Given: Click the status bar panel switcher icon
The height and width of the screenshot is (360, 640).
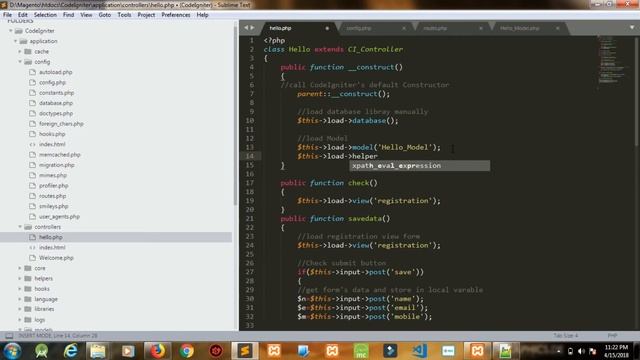Looking at the screenshot, I should [x=9, y=336].
